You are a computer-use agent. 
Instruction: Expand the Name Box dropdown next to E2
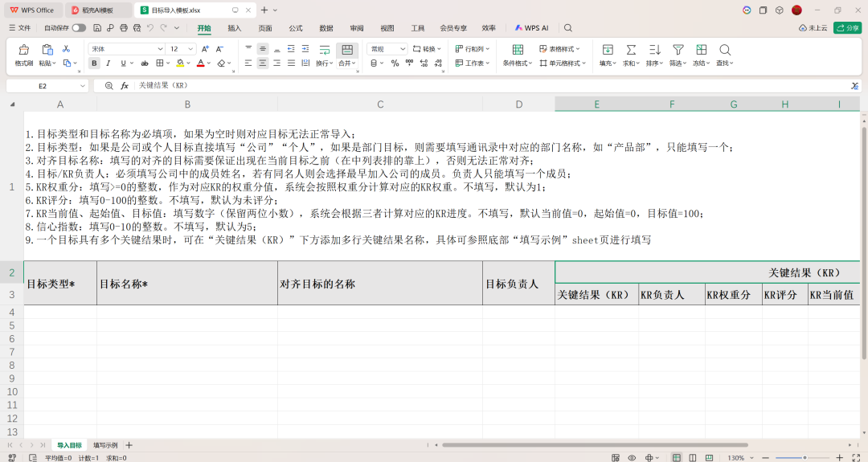(x=83, y=86)
